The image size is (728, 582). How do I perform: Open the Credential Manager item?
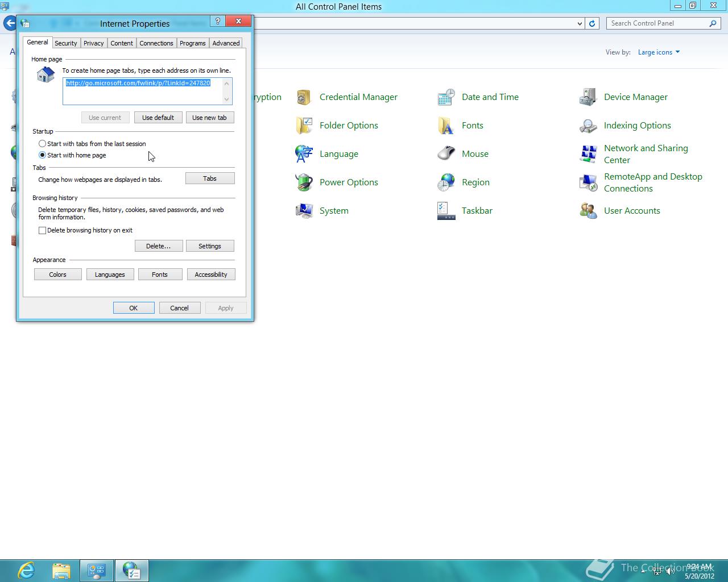coord(358,97)
